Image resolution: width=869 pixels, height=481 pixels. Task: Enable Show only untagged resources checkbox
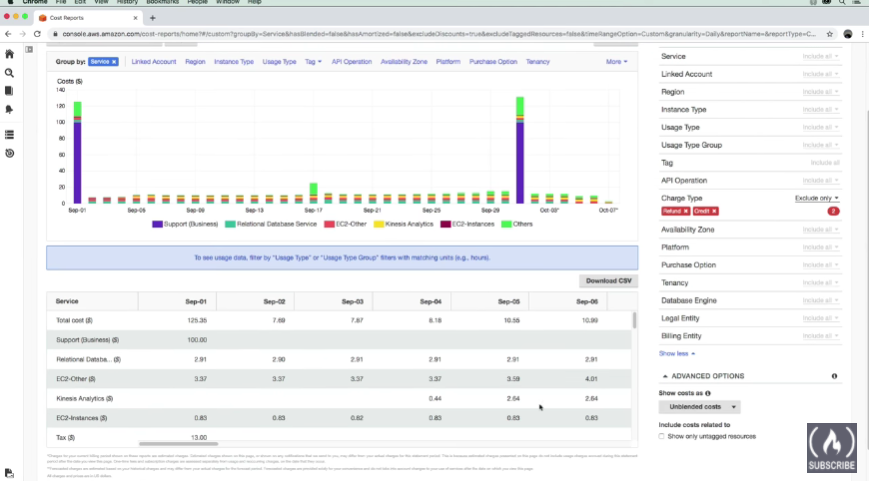[x=661, y=437]
